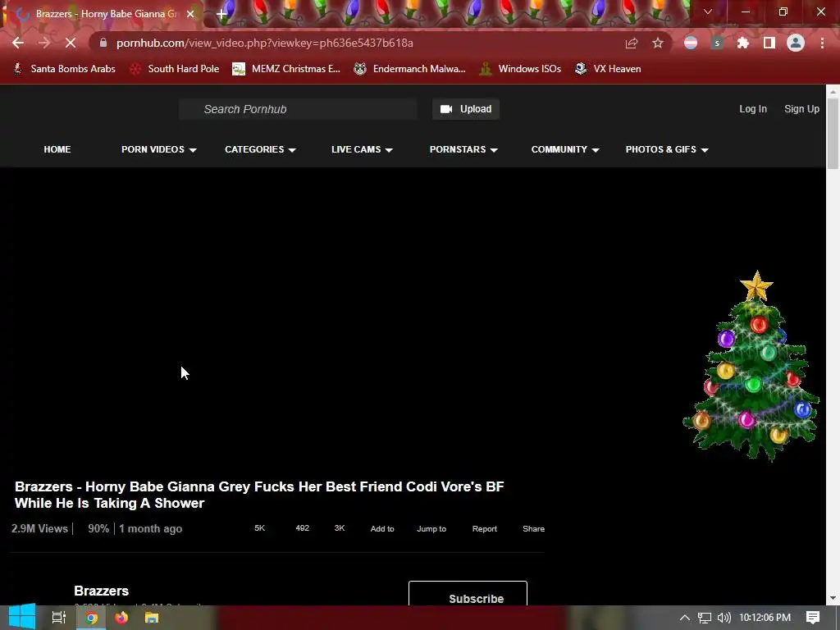This screenshot has width=840, height=630.
Task: Expand the COMMUNITY dropdown menu
Action: click(565, 149)
